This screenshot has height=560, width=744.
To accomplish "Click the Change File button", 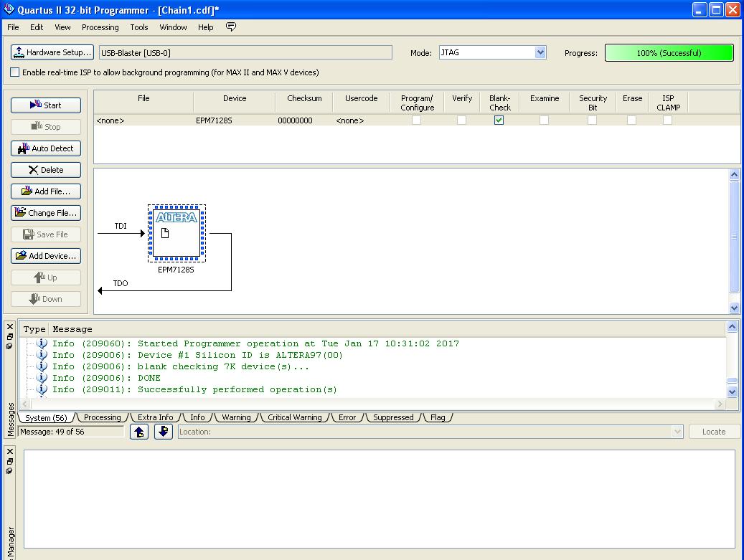I will [x=46, y=213].
